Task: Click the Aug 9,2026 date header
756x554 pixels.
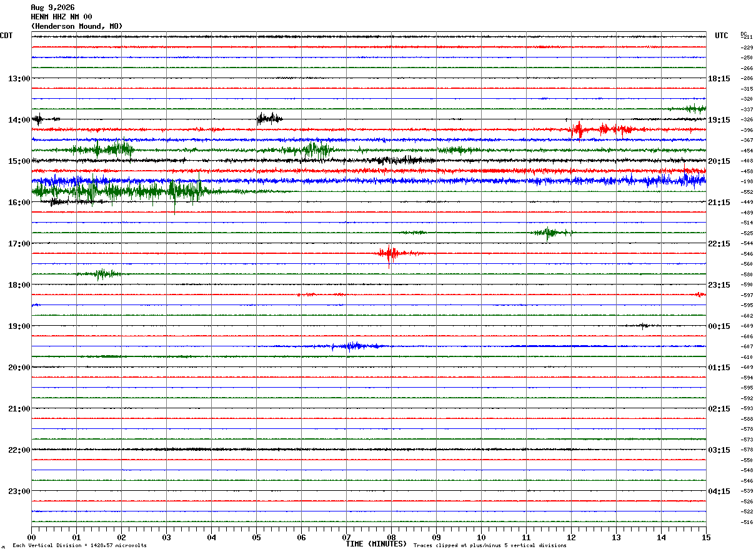Action: point(53,8)
